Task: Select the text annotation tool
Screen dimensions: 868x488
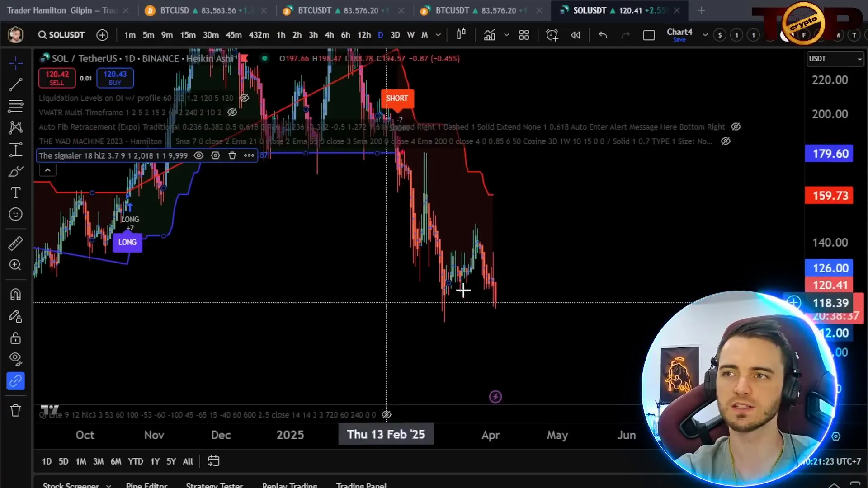Action: pyautogui.click(x=15, y=193)
